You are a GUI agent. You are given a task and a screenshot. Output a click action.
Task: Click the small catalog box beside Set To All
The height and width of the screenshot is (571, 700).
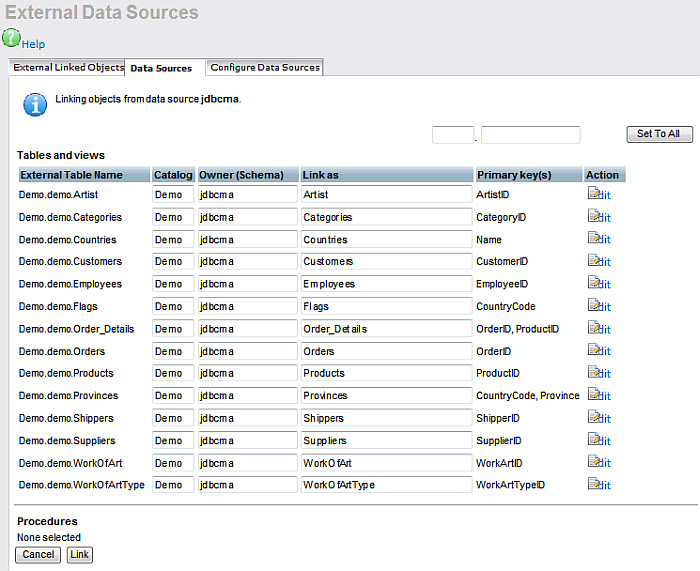pos(453,135)
